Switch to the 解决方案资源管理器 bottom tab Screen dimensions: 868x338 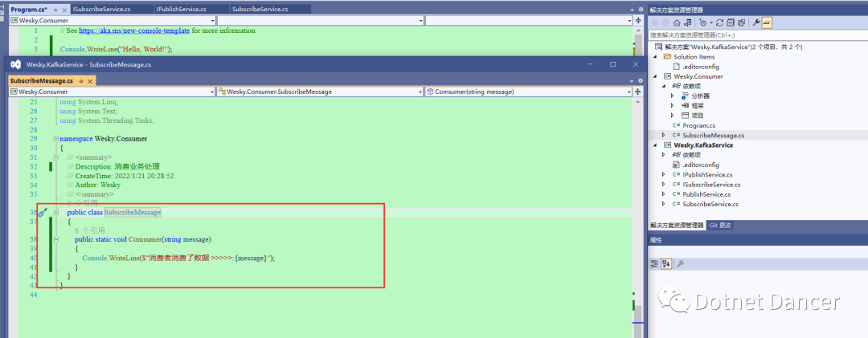(677, 226)
